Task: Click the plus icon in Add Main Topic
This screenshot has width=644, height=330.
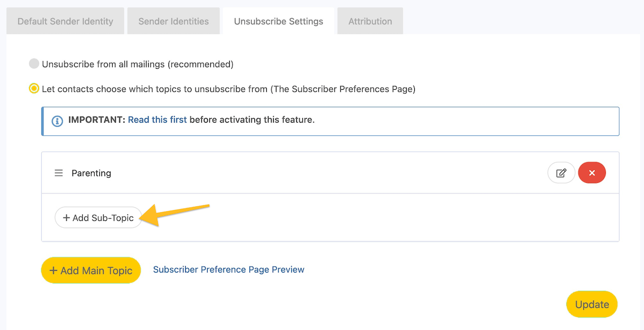Action: (x=54, y=270)
